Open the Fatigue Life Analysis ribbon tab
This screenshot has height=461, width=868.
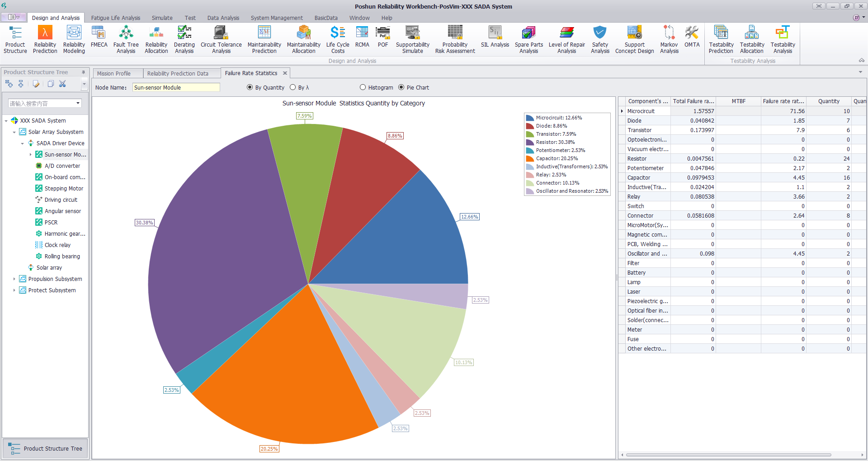pos(115,18)
